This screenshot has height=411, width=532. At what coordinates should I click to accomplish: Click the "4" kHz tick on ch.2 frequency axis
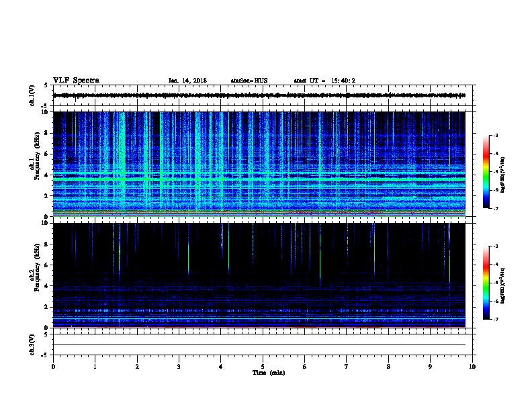tap(47, 286)
